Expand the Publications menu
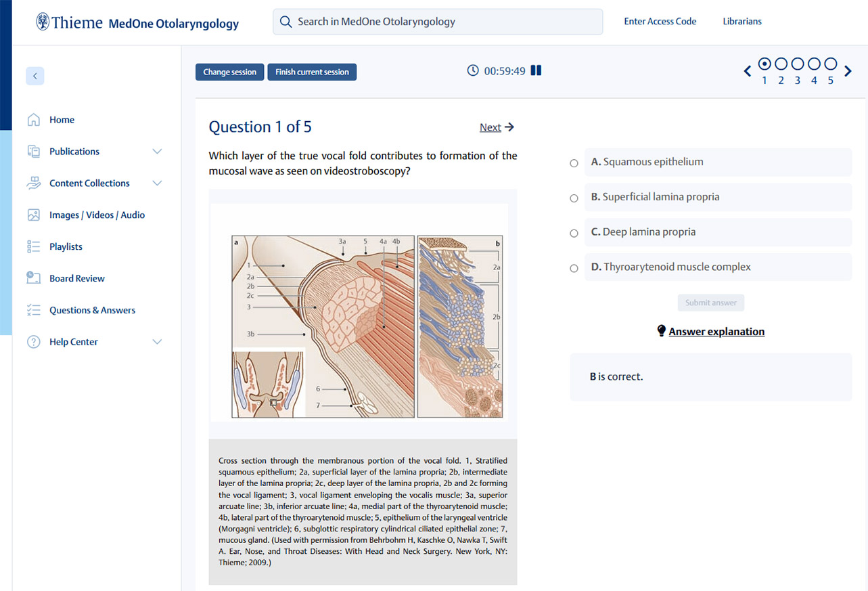Viewport: 868px width, 591px height. point(157,152)
